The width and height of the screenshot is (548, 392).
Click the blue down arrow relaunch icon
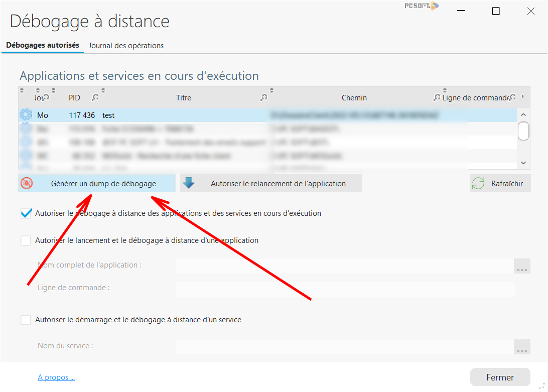tap(189, 184)
